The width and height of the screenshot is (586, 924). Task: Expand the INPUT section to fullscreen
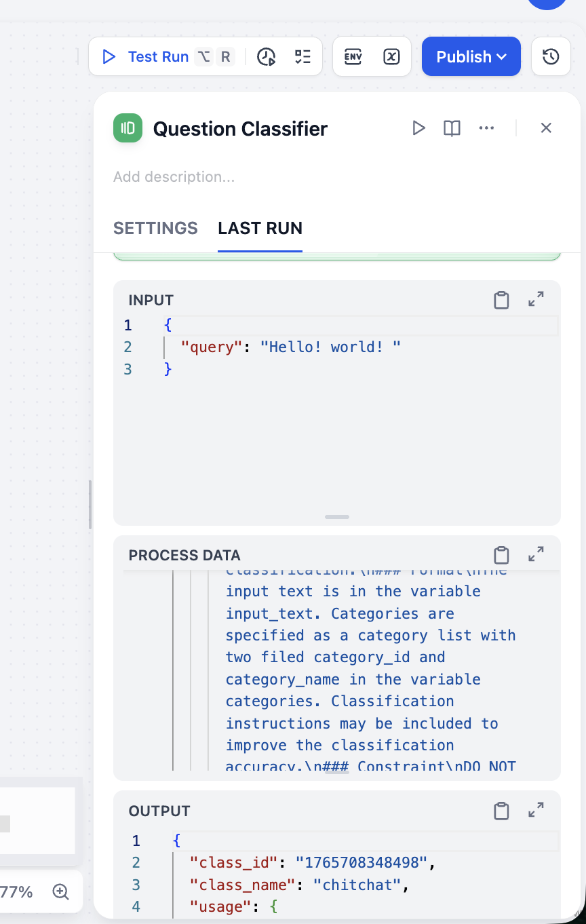(x=536, y=299)
